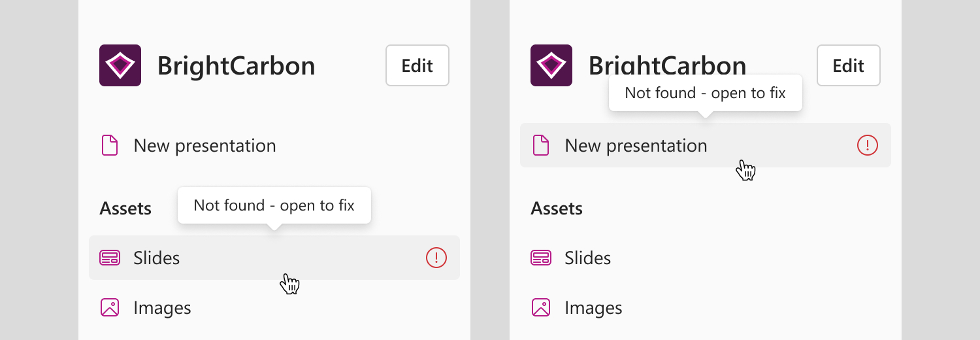Select the Slides label in the right panel

[588, 258]
